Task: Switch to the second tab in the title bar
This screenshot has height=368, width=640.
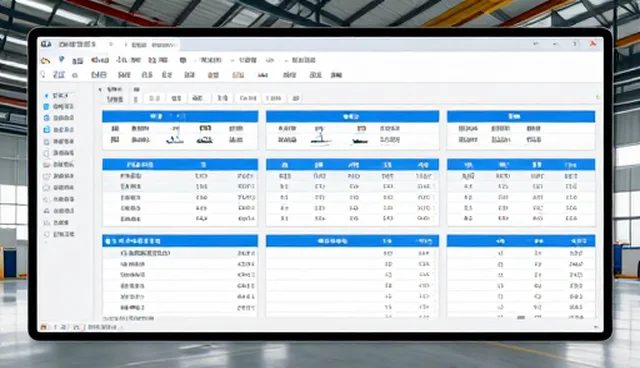Action: (x=152, y=44)
